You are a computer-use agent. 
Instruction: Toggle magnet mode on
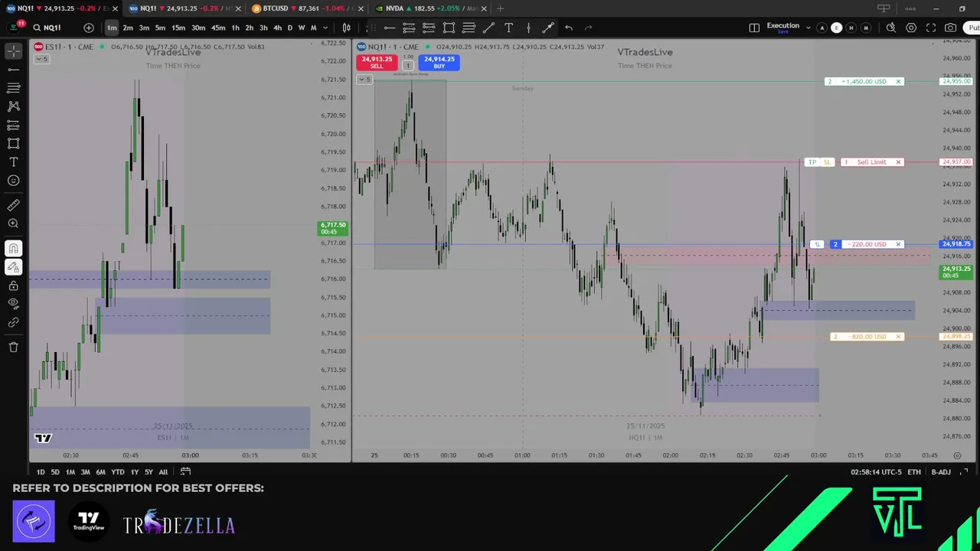pos(14,249)
